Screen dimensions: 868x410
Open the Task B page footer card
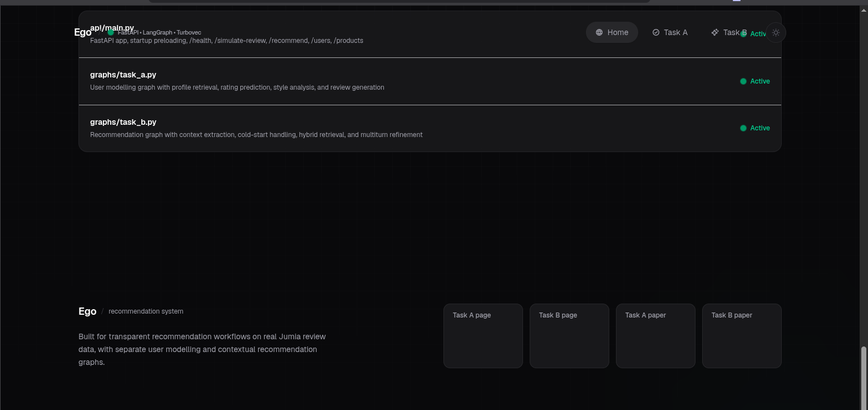[x=569, y=335]
